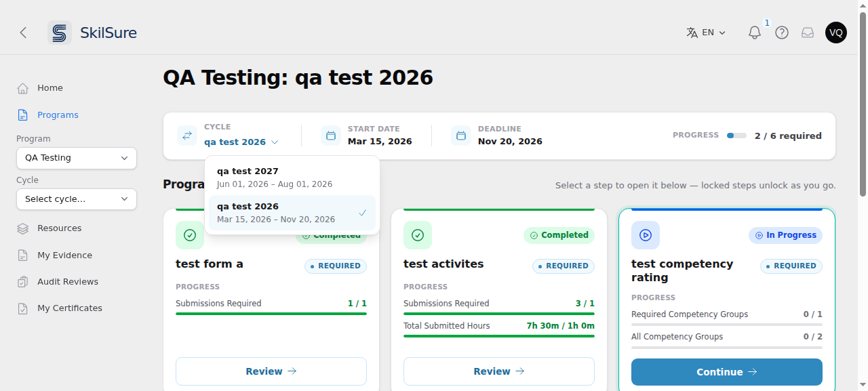Click Continue on test competency rating
The height and width of the screenshot is (391, 868).
pos(727,372)
